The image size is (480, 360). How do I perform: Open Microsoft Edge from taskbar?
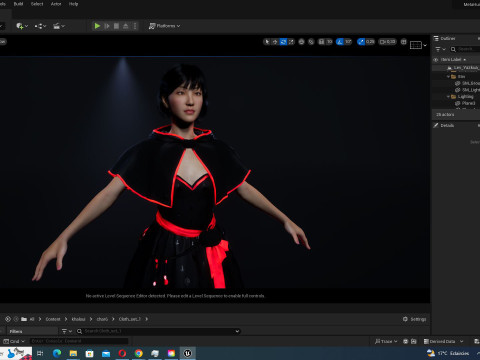coord(57,353)
